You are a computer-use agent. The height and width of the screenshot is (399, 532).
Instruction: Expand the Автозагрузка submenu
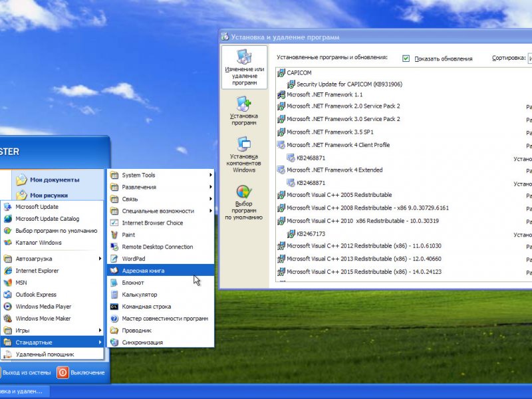click(x=53, y=259)
